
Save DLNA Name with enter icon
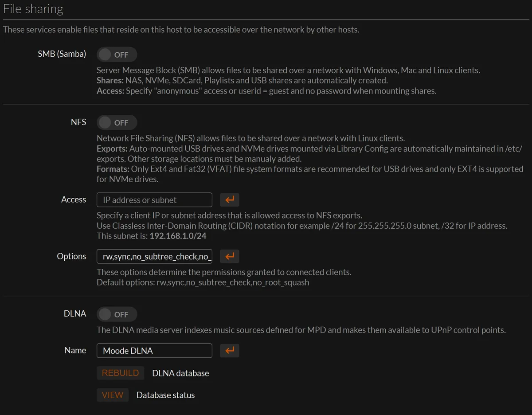pyautogui.click(x=230, y=351)
